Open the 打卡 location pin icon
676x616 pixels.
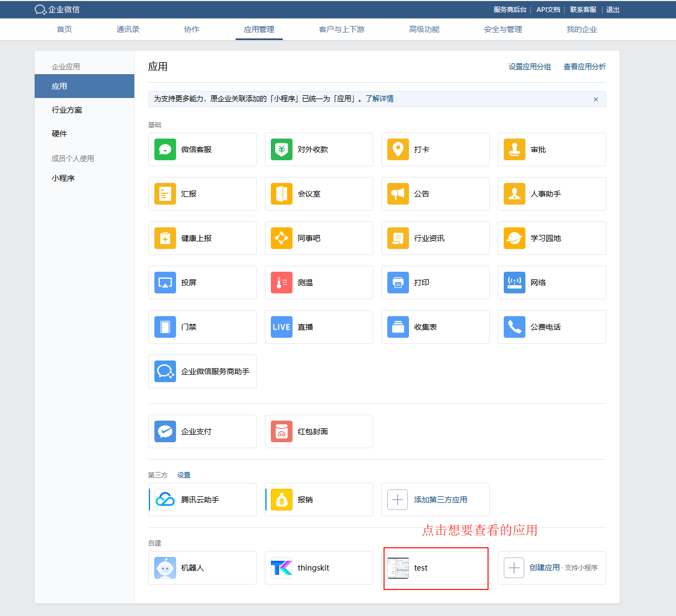click(x=398, y=149)
